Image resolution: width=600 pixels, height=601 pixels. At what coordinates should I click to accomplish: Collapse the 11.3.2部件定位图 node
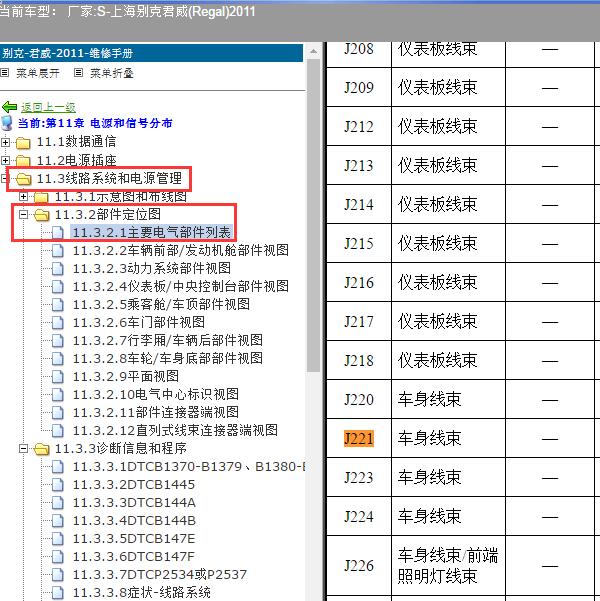tap(23, 214)
